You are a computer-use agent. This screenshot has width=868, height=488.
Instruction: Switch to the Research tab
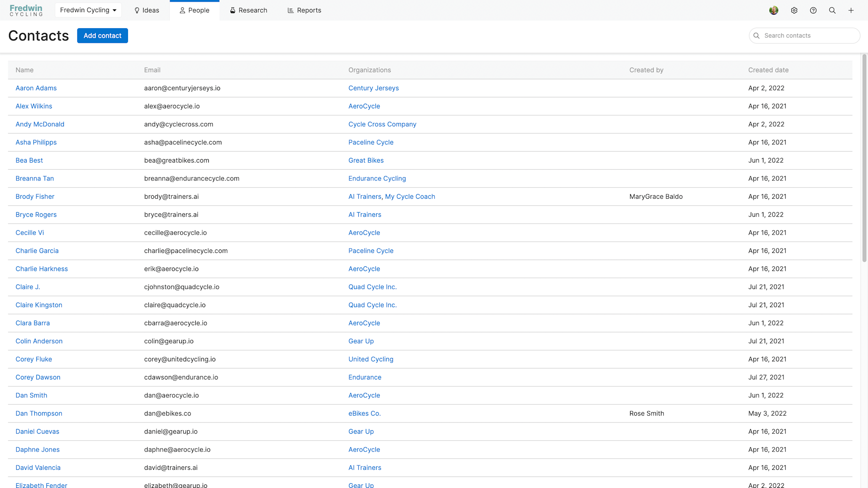(248, 10)
